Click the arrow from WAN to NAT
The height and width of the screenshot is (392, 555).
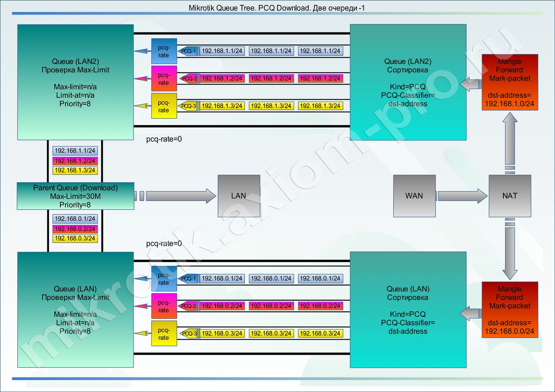tap(463, 196)
